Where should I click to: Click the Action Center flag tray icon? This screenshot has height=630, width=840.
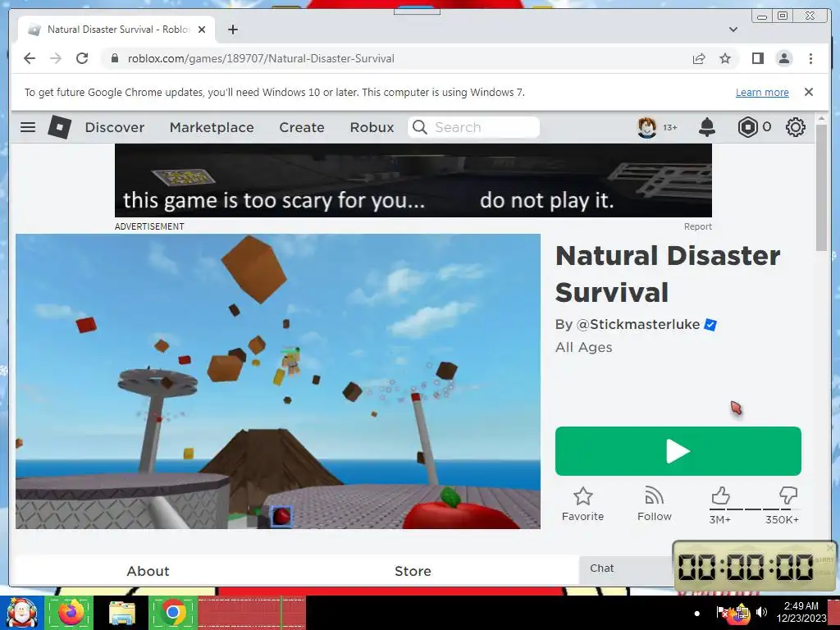click(x=722, y=612)
